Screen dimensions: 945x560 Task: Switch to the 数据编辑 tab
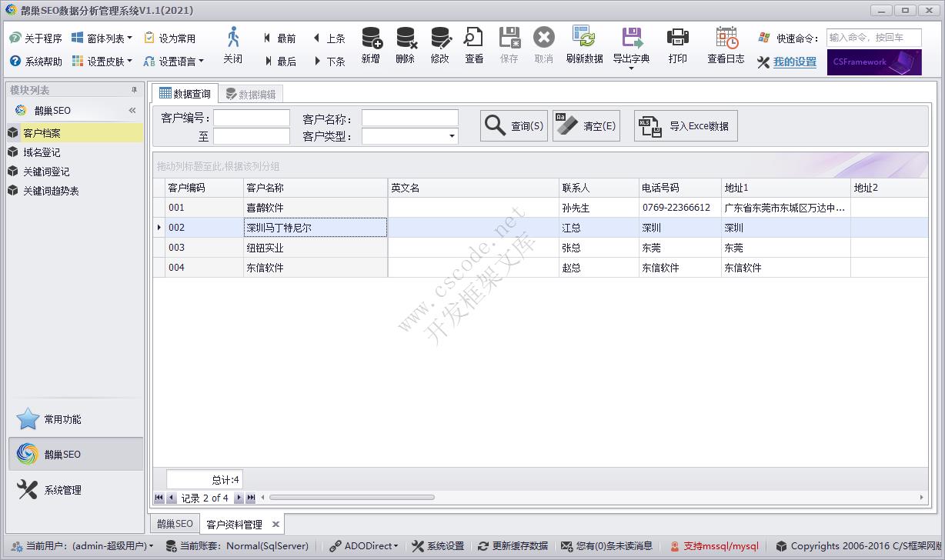251,94
